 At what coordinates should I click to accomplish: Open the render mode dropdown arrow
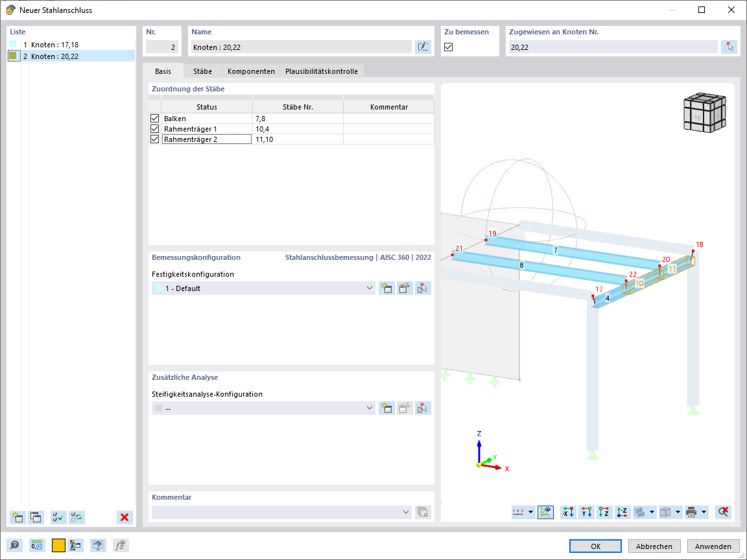(652, 512)
